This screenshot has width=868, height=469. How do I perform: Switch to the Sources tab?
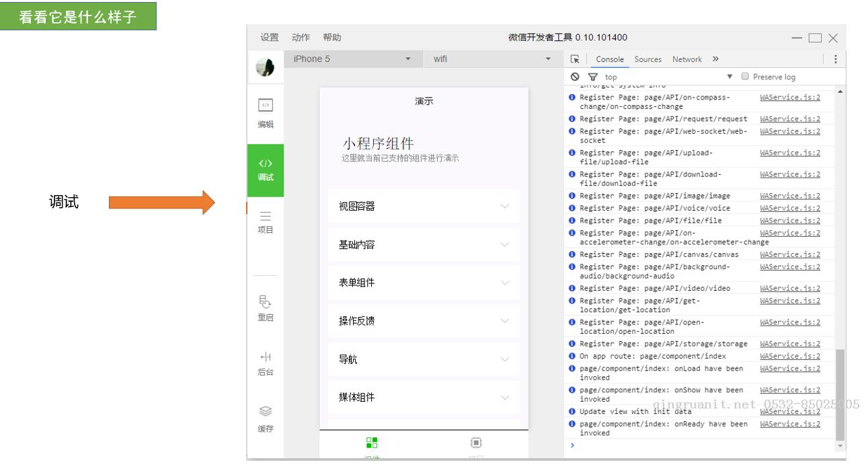point(647,59)
